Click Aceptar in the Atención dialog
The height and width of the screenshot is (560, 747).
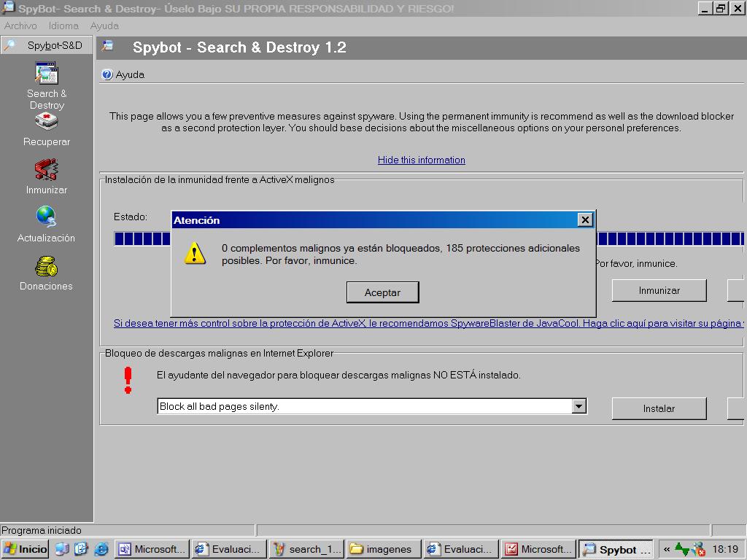382,292
